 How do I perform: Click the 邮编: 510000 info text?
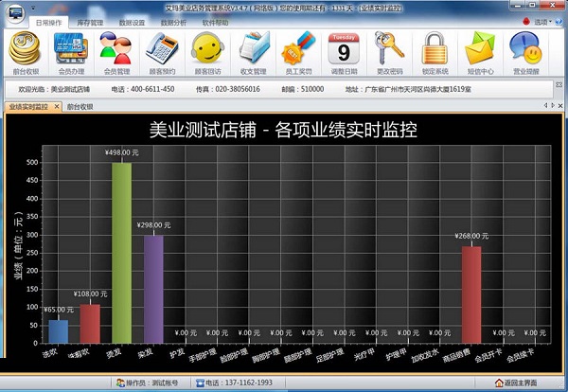(x=303, y=89)
